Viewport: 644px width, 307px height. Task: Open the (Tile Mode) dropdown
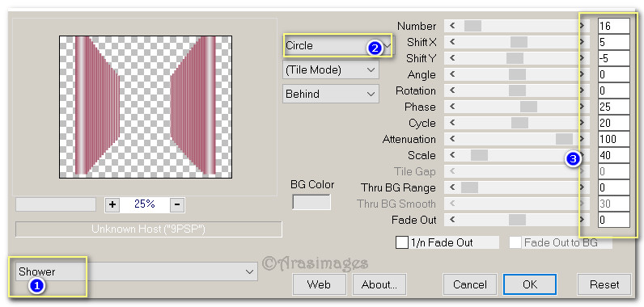[x=331, y=70]
